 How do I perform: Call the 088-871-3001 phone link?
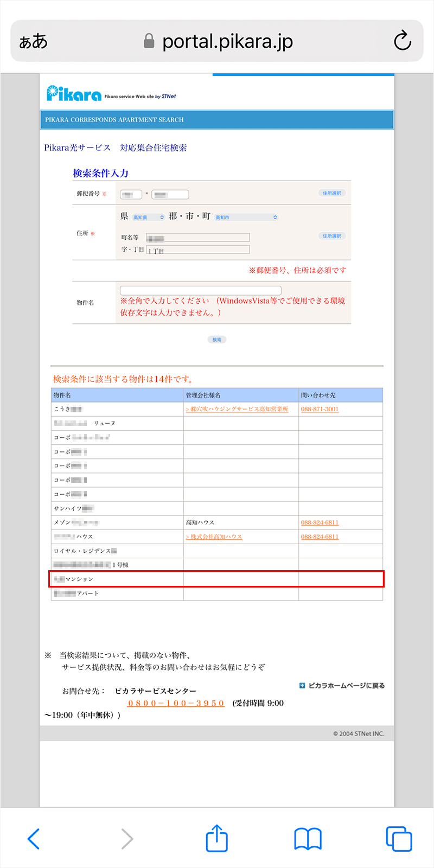pos(320,409)
